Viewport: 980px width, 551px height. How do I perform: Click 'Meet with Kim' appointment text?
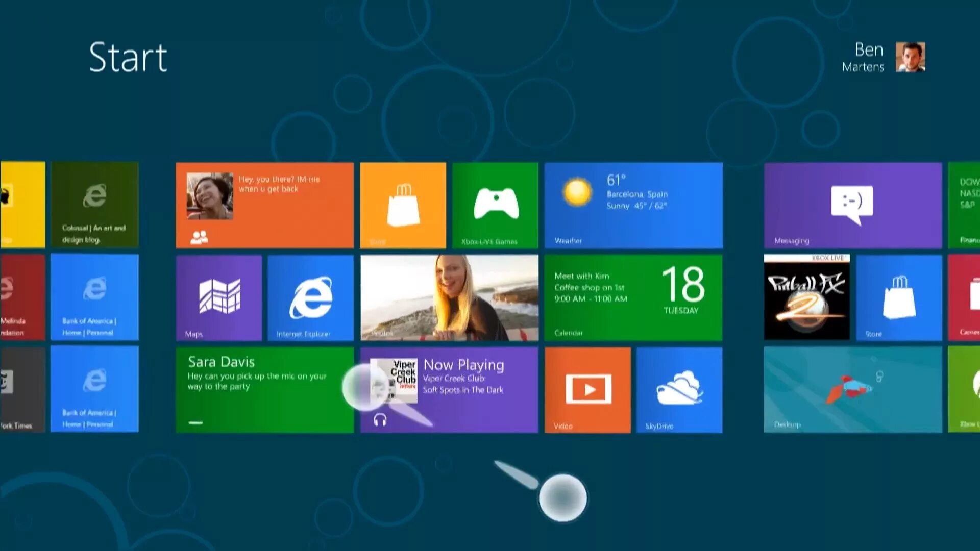click(582, 276)
